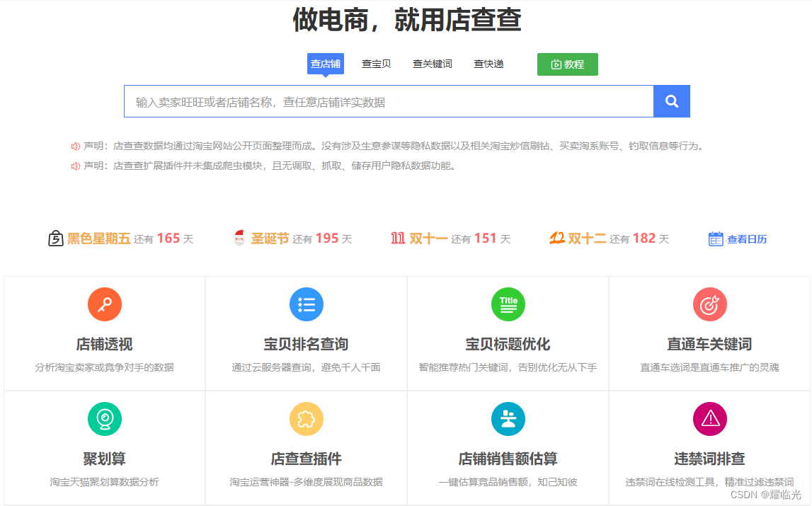This screenshot has height=506, width=812.
Task: Click the 151 days count for 双十一
Action: [x=485, y=238]
